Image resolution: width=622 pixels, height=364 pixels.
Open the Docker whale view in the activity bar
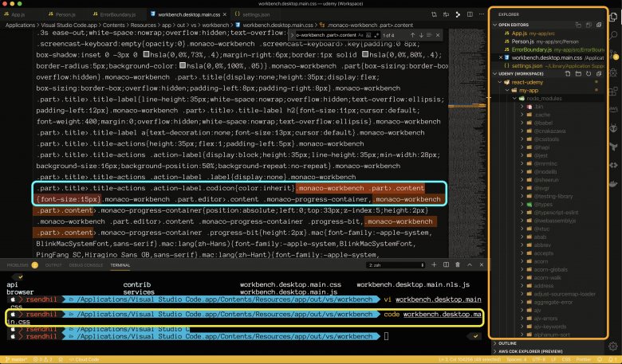(x=613, y=184)
